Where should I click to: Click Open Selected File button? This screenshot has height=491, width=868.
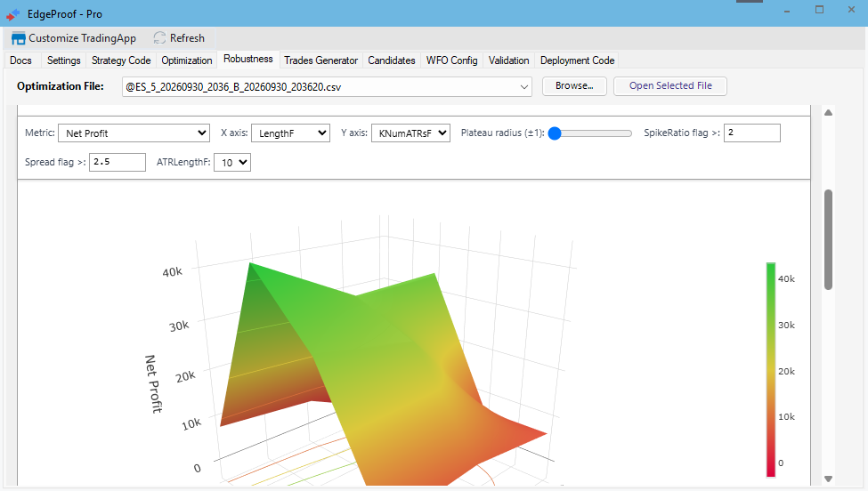(670, 86)
